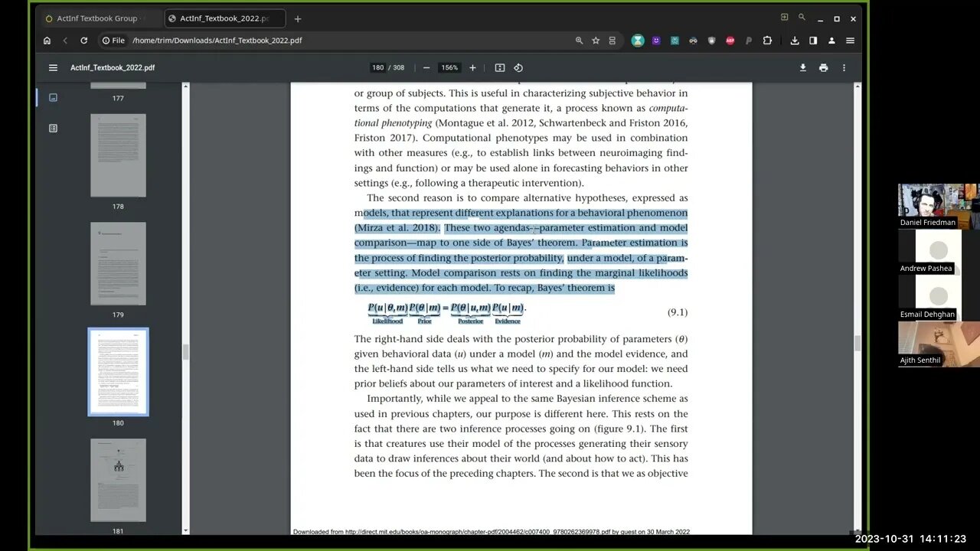
Task: Open a new browser tab
Action: pos(298,18)
